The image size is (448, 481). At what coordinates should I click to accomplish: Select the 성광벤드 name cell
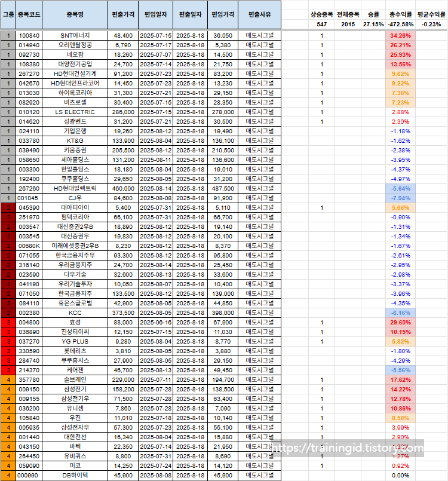coord(75,121)
